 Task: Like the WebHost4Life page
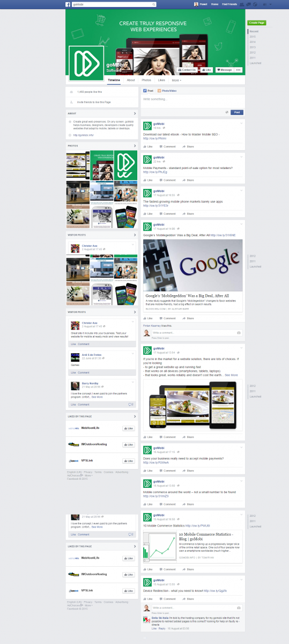[x=128, y=428]
